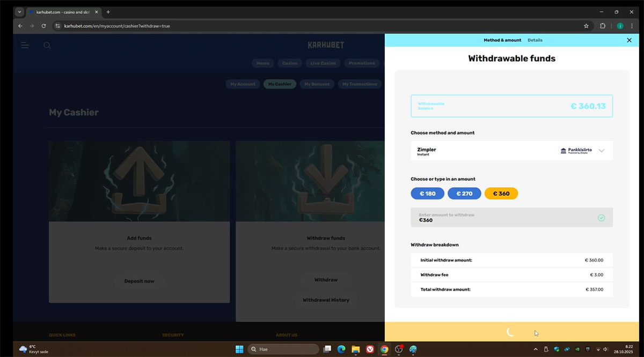
Task: Expand the Zimpler payment method dropdown
Action: (x=601, y=151)
